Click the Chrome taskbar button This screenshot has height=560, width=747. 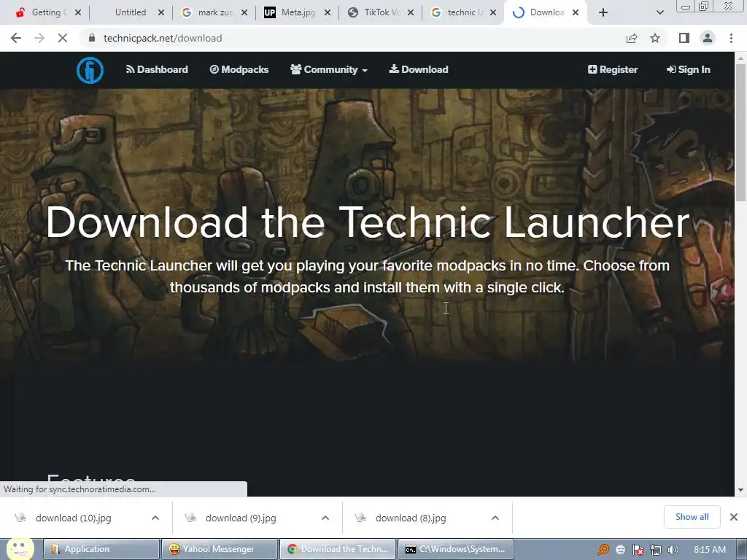click(337, 549)
